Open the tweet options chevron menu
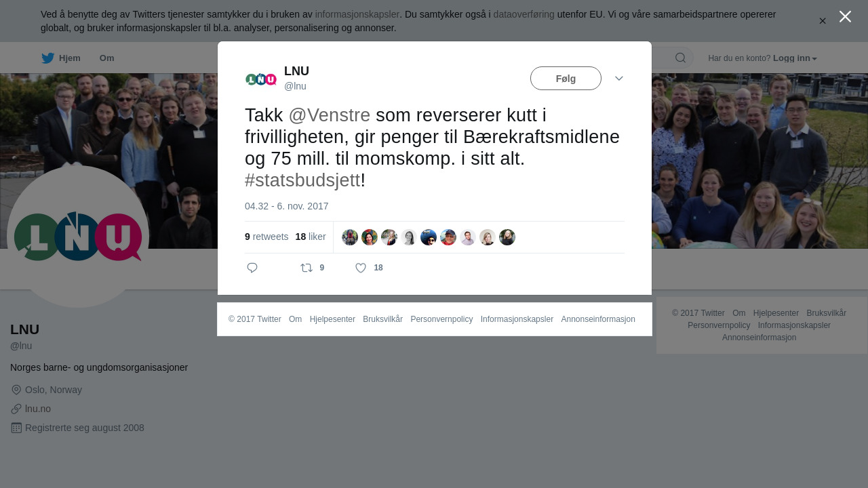Screen dimensions: 868x488 point(619,79)
